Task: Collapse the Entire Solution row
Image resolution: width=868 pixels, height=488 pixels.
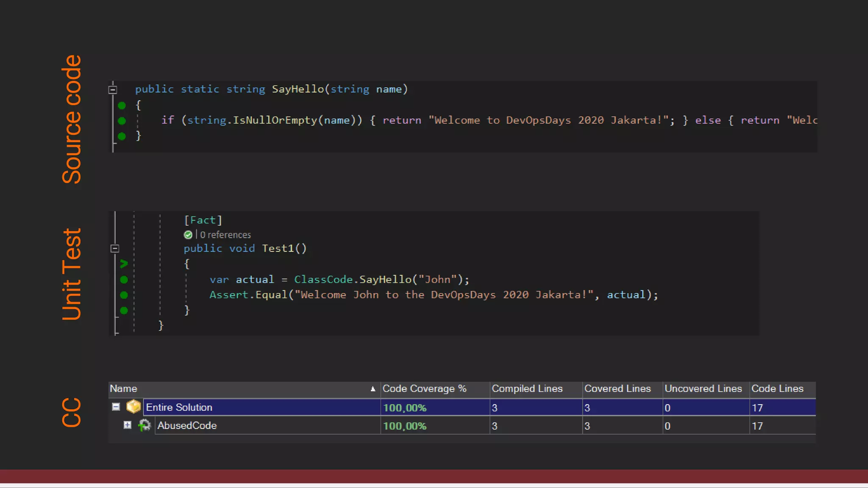Action: click(116, 407)
